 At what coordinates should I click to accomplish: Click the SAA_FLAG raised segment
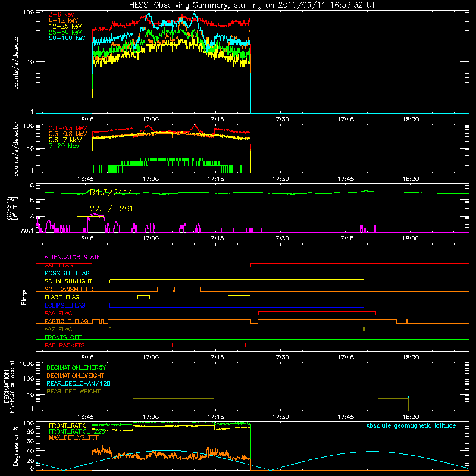coord(317,312)
